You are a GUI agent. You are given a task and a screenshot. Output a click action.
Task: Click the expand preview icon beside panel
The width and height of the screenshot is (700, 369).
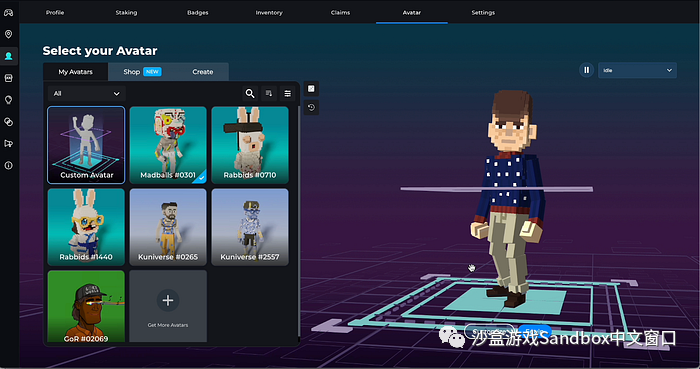[x=311, y=89]
